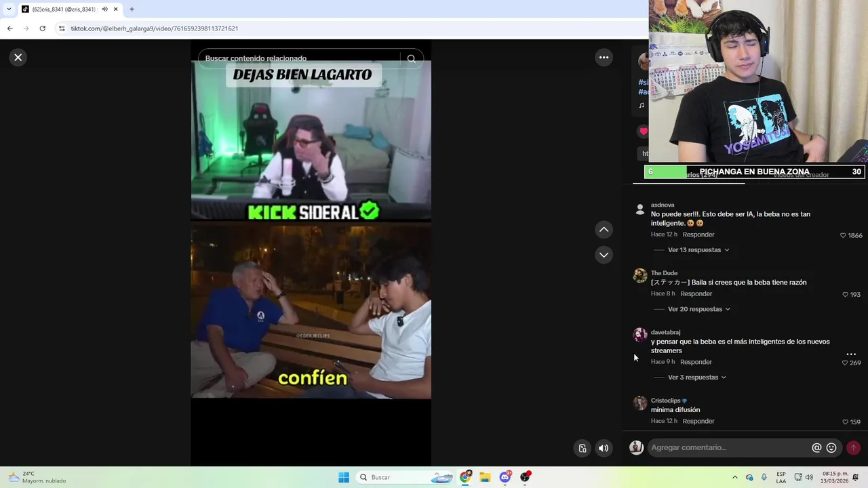Open Discord from the taskbar
The height and width of the screenshot is (488, 868).
tap(505, 477)
